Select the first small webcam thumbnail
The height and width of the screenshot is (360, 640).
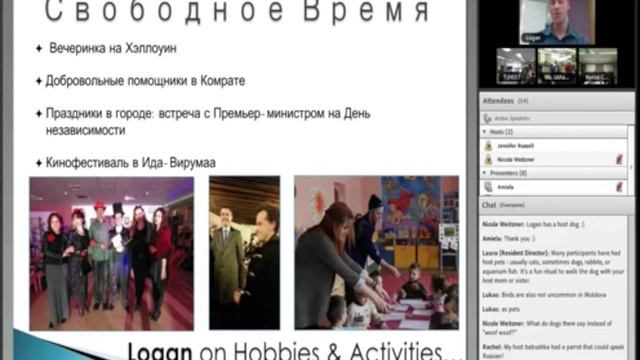(x=516, y=66)
